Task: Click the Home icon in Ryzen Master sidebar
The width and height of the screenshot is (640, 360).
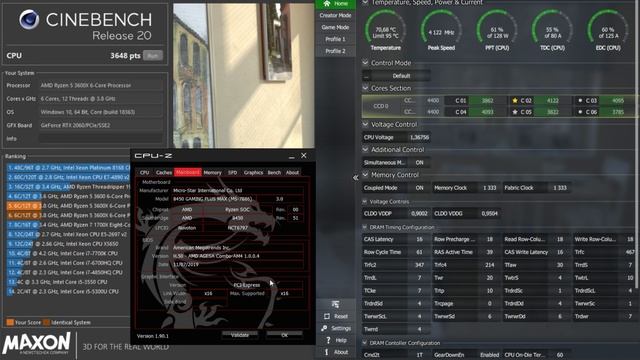Action: [x=327, y=3]
